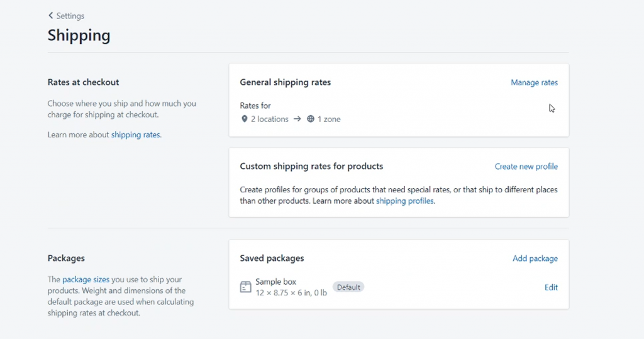Select the 2 locations text
The height and width of the screenshot is (339, 644).
269,119
